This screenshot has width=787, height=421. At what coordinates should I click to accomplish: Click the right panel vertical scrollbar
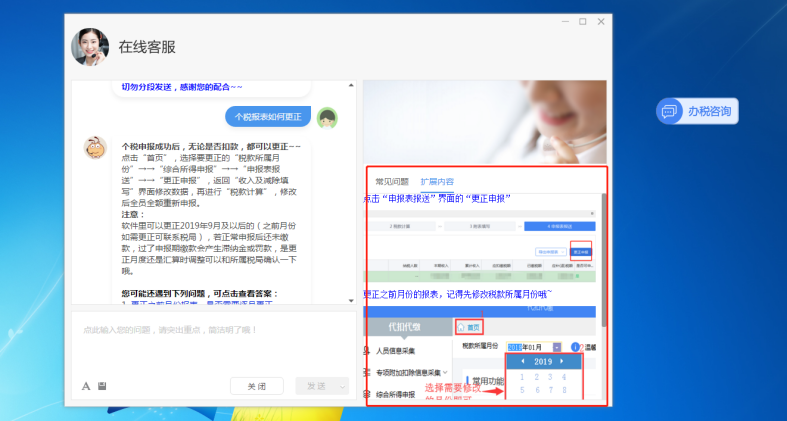pos(603,260)
